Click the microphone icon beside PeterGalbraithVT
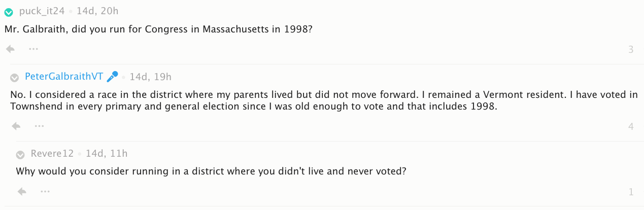 point(113,77)
